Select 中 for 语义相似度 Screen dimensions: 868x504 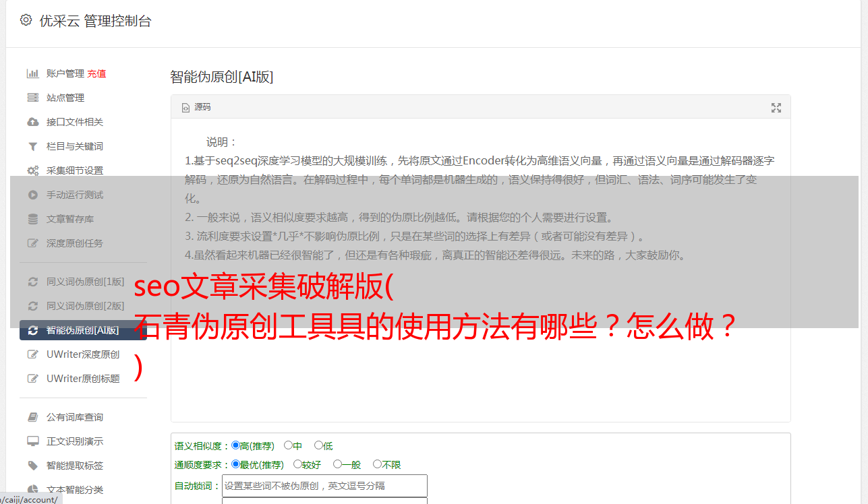click(288, 445)
